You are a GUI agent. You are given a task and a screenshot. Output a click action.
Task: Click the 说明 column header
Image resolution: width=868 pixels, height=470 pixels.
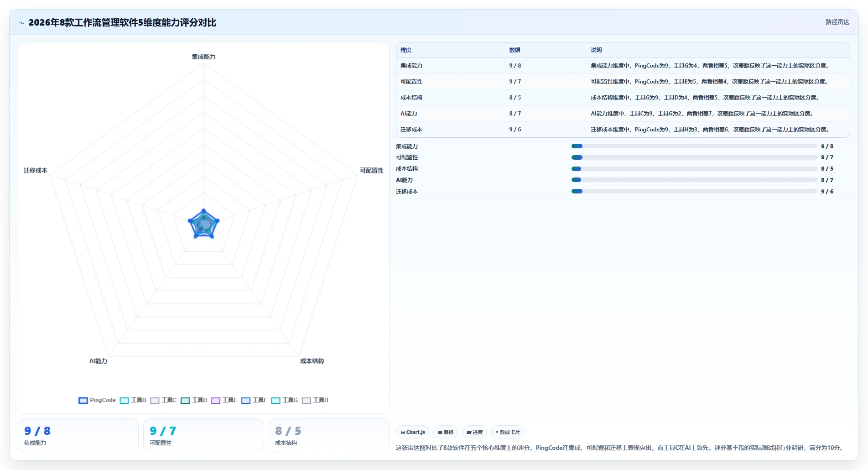596,50
